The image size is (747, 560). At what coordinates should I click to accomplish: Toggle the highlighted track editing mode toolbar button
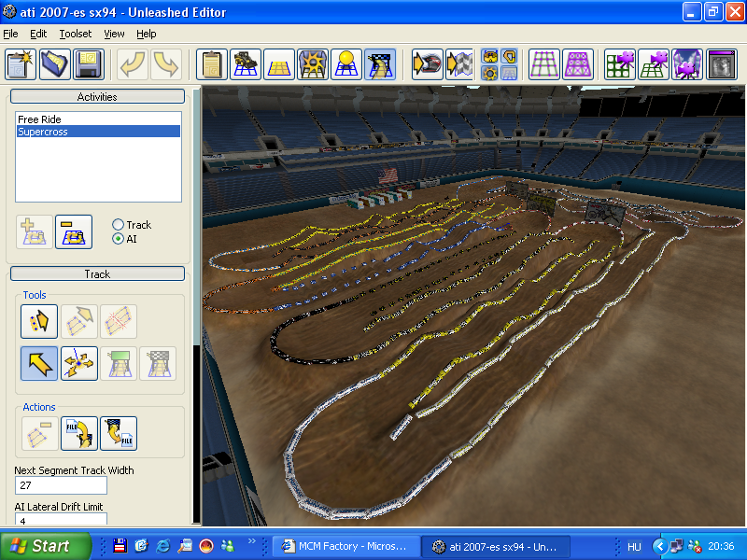[380, 64]
